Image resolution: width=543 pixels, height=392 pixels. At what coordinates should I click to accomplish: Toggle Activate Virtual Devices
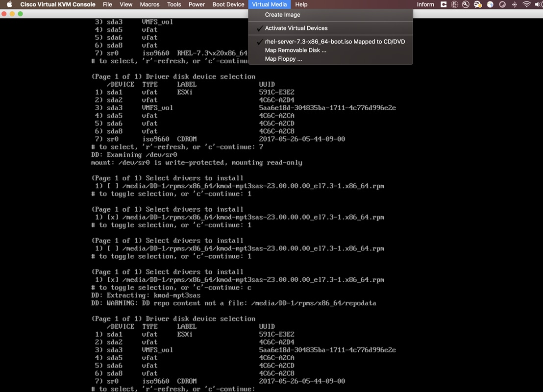point(331,28)
